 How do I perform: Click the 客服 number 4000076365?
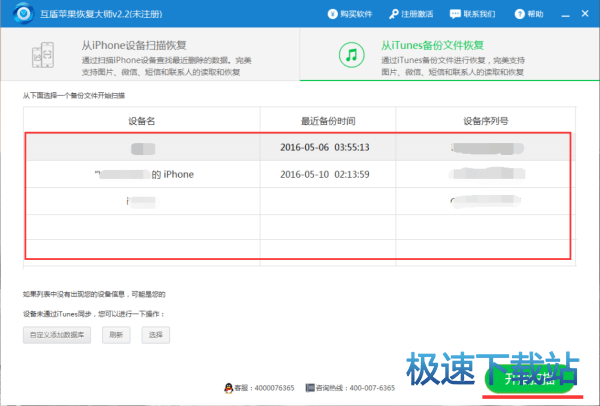[x=274, y=388]
